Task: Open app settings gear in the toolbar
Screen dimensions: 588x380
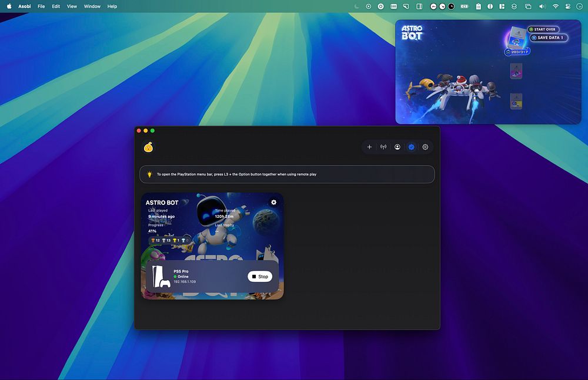Action: pos(425,147)
